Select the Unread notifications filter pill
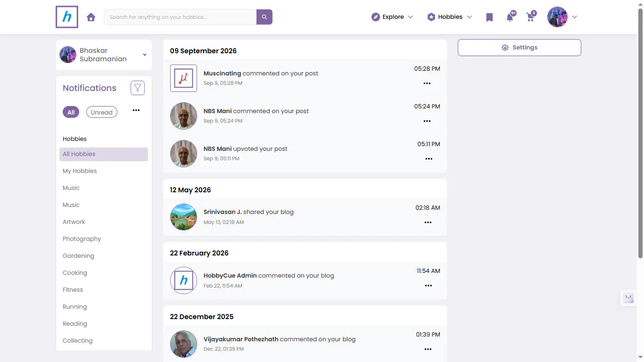644x362 pixels. [x=102, y=112]
